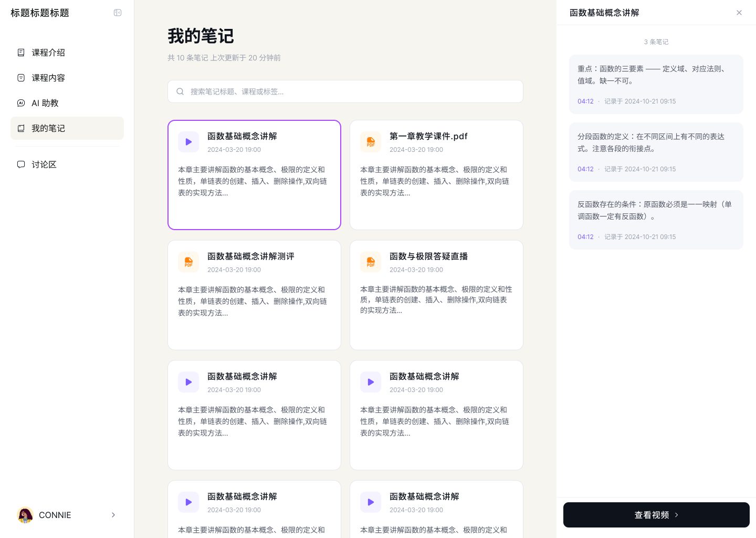The height and width of the screenshot is (538, 756).
Task: Close the 函数基础概念讲解 notes panel
Action: 739,13
